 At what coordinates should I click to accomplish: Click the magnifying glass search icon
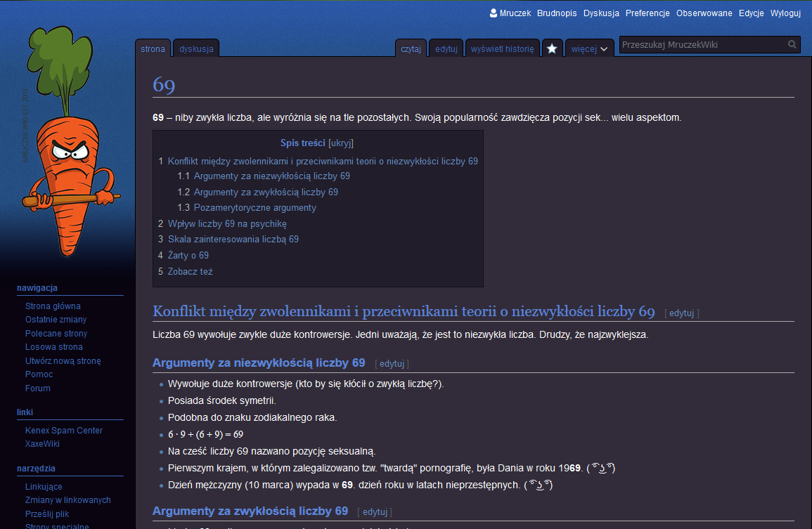tap(792, 45)
